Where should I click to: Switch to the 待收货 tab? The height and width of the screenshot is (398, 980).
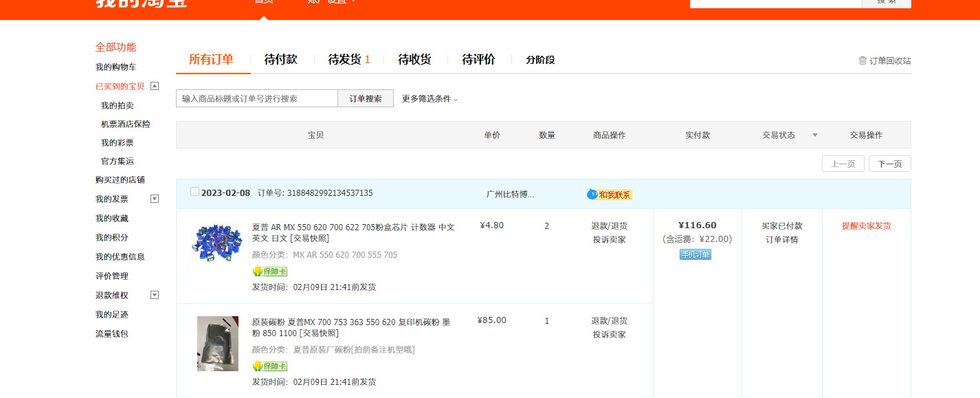pyautogui.click(x=414, y=60)
